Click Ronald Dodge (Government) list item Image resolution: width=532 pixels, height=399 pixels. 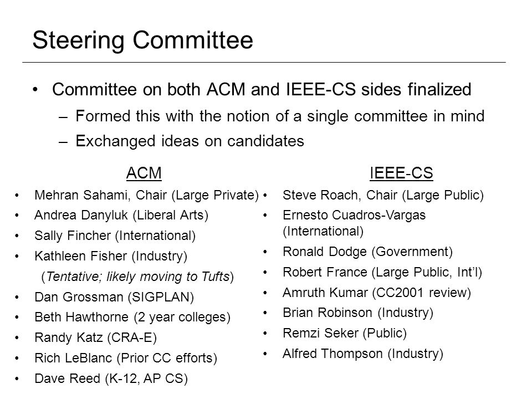368,252
